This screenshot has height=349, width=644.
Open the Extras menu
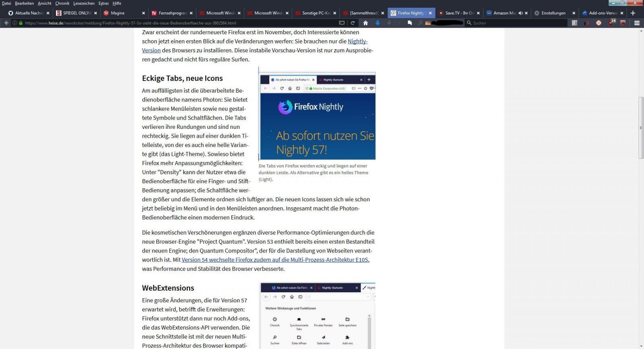click(x=103, y=3)
